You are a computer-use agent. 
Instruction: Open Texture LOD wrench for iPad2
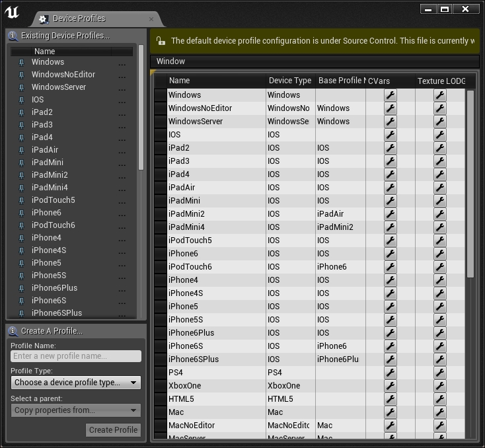click(440, 148)
